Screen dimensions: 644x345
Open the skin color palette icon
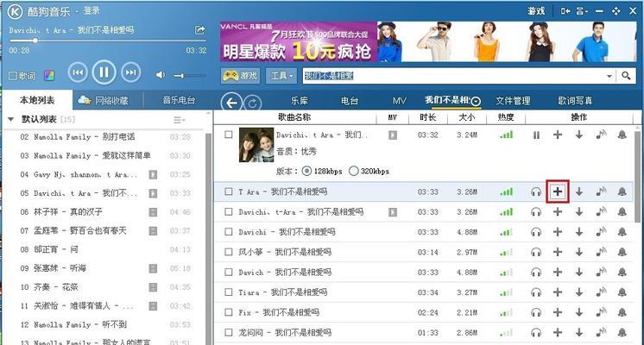coord(49,76)
